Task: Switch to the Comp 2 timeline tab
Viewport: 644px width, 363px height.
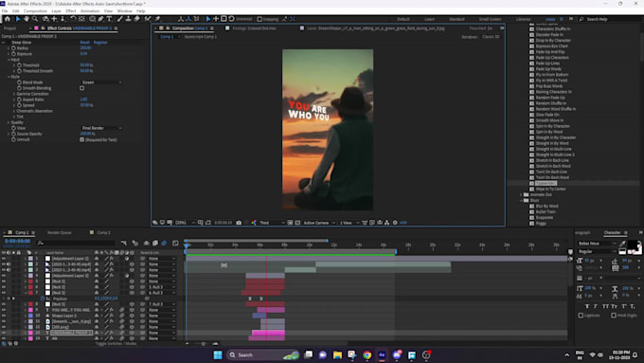Action: [x=103, y=232]
